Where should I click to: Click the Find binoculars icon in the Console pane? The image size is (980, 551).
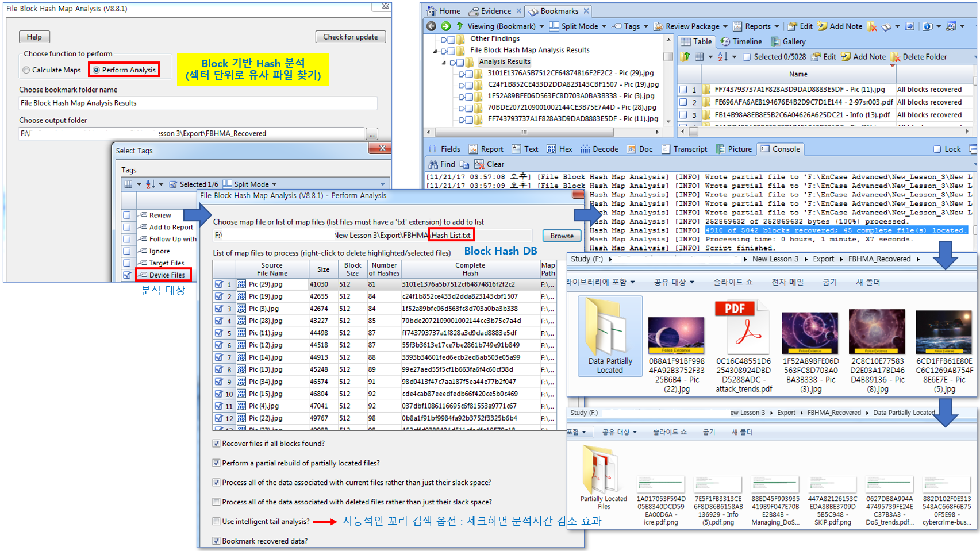pos(433,164)
